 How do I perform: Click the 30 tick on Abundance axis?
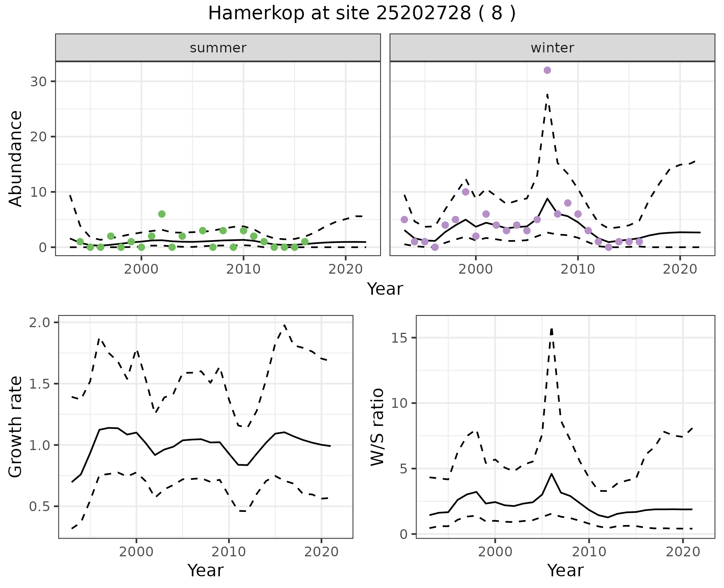[38, 81]
